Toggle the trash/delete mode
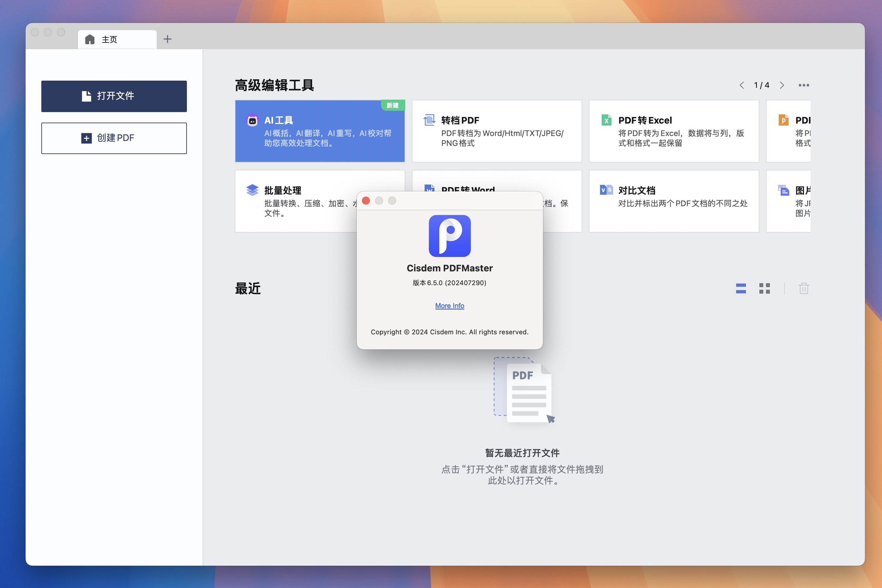Image resolution: width=882 pixels, height=588 pixels. (804, 287)
